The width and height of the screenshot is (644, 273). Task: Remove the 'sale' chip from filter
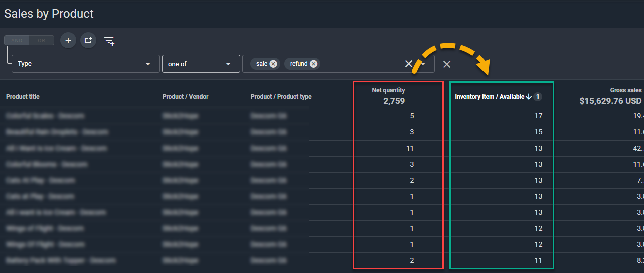[x=273, y=64]
